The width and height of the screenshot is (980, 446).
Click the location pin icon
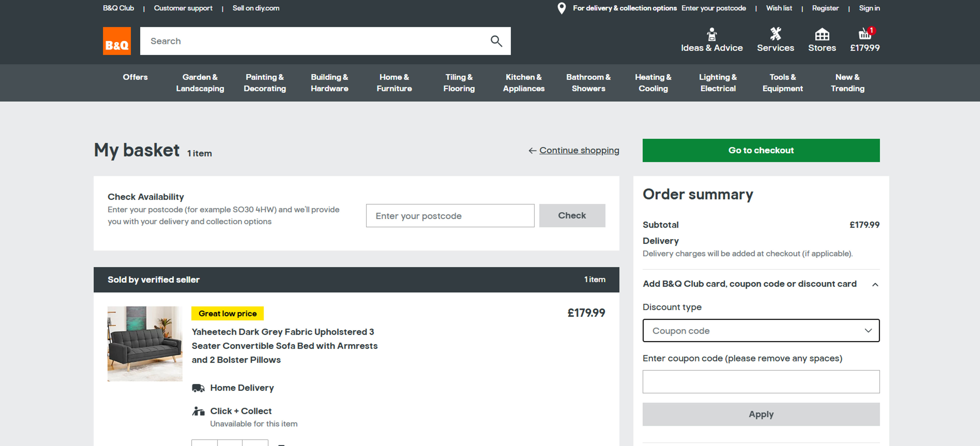click(x=561, y=8)
